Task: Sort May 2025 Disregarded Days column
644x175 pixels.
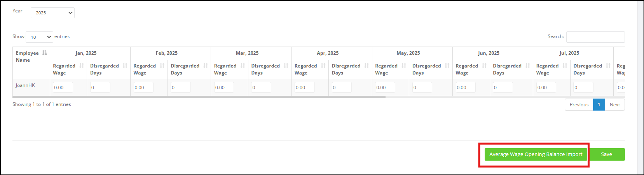Action: pyautogui.click(x=447, y=66)
